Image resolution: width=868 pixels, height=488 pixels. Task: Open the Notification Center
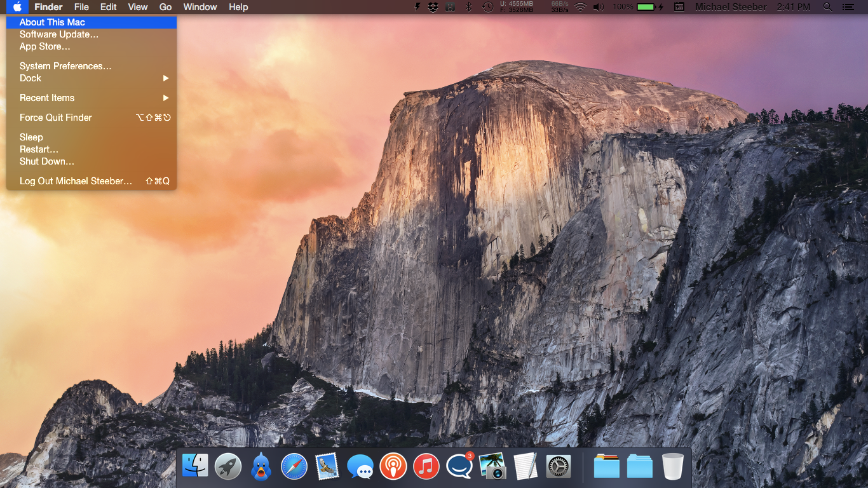coord(850,7)
